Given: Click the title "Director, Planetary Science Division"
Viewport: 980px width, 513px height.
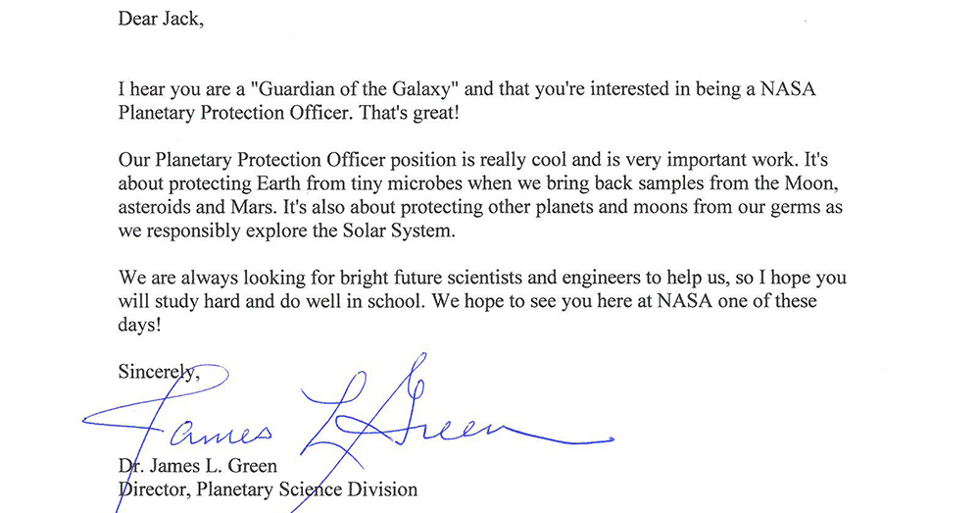Looking at the screenshot, I should (x=268, y=489).
